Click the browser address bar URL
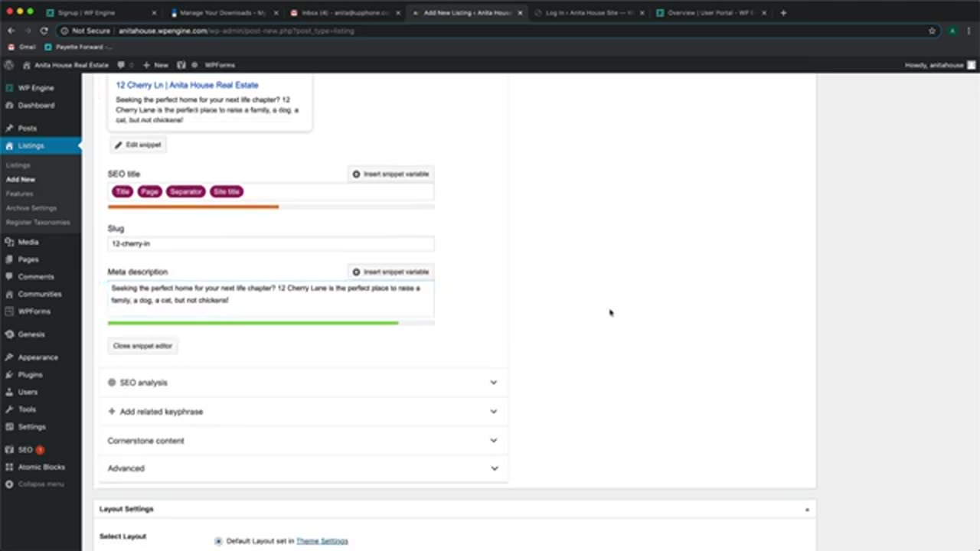The width and height of the screenshot is (980, 551). pos(236,31)
